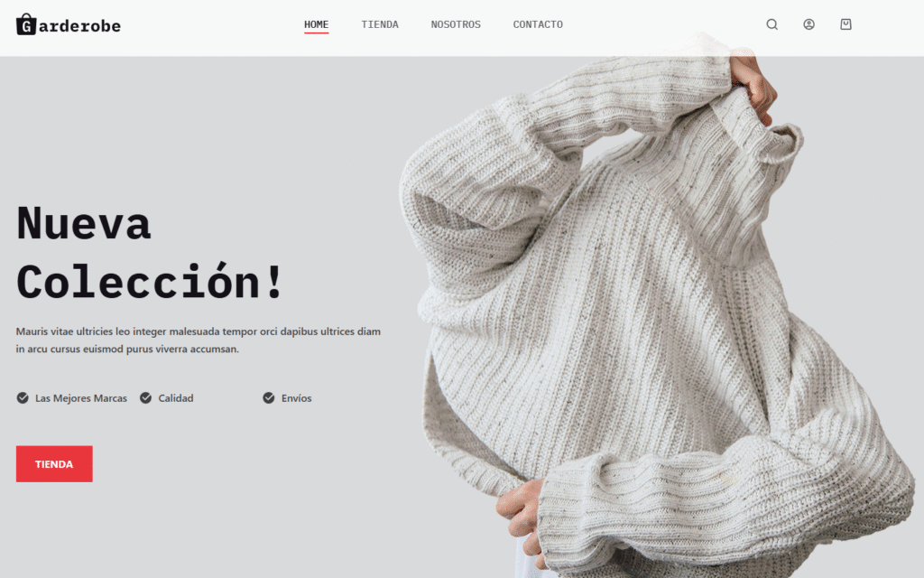Click the Mauris vitae description paragraph
Image resolution: width=924 pixels, height=578 pixels.
click(x=198, y=340)
